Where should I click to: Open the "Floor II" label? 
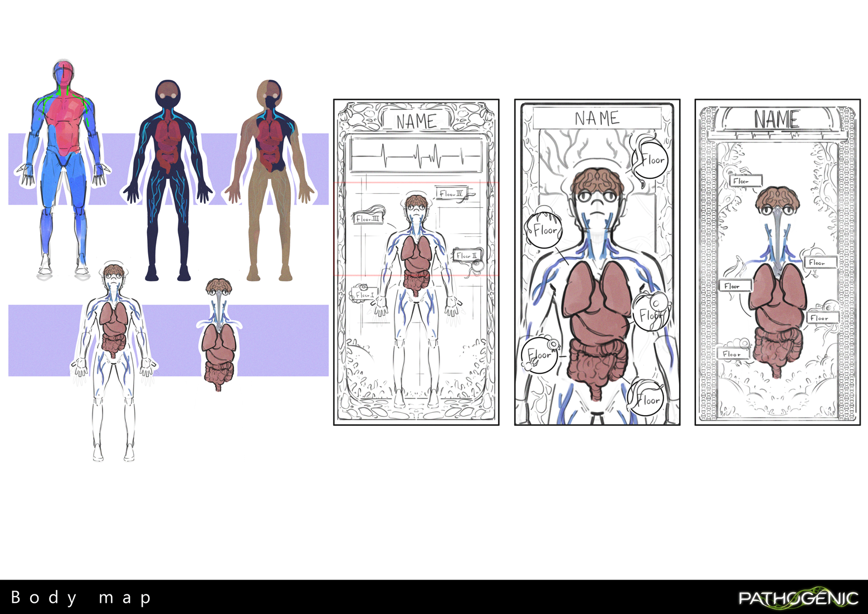[x=466, y=256]
